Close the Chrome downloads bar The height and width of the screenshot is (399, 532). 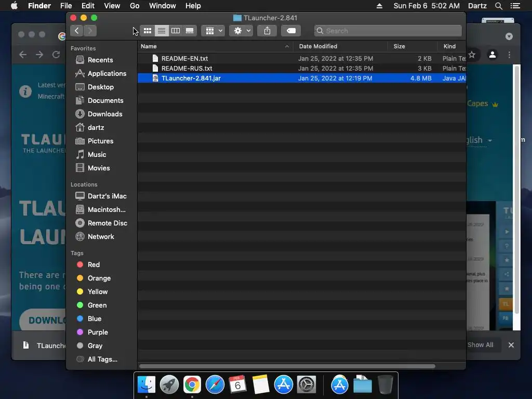[x=511, y=345]
